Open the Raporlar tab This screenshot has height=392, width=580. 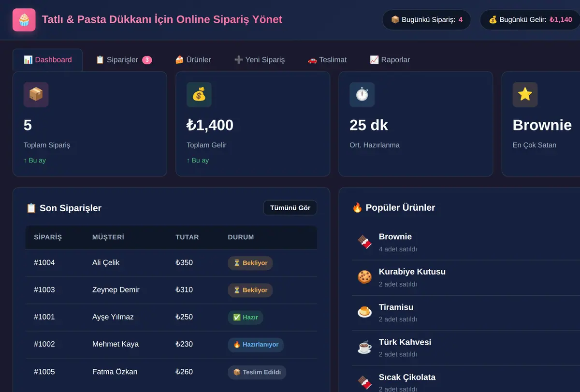(390, 60)
